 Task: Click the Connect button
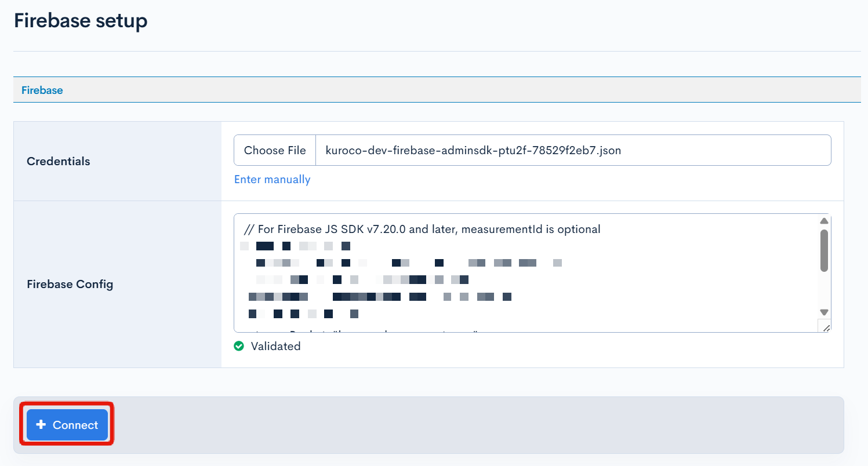[67, 425]
